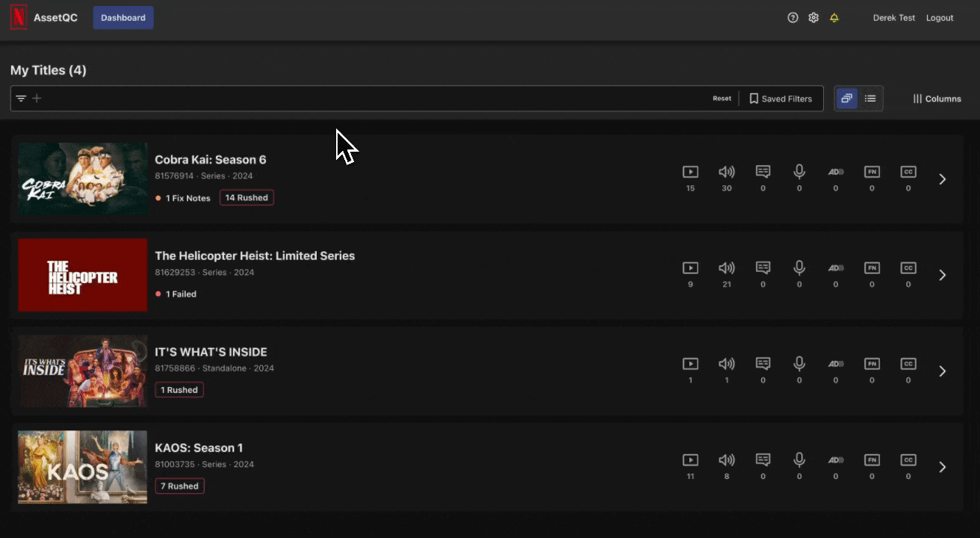Go to the Dashboard tab

123,18
